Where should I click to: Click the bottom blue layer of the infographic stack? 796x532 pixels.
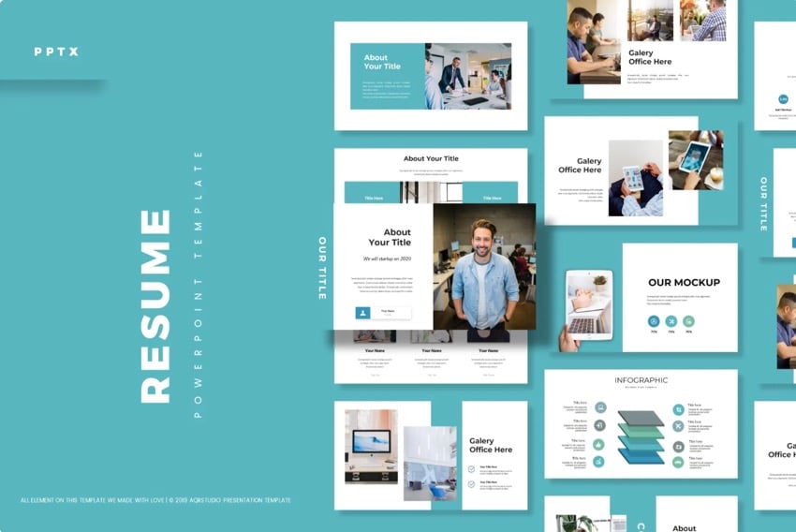point(641,456)
